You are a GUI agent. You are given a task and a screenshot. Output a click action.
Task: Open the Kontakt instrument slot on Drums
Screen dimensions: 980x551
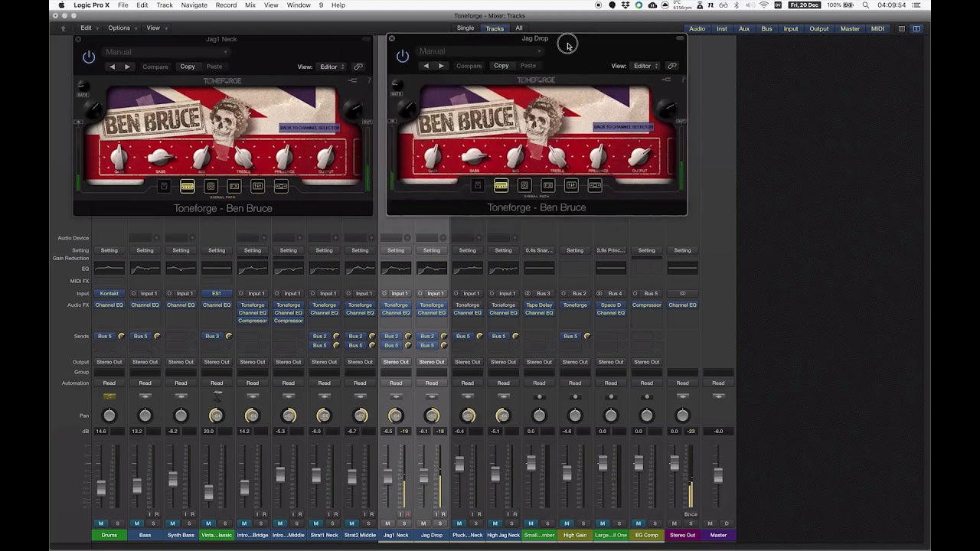click(x=109, y=293)
